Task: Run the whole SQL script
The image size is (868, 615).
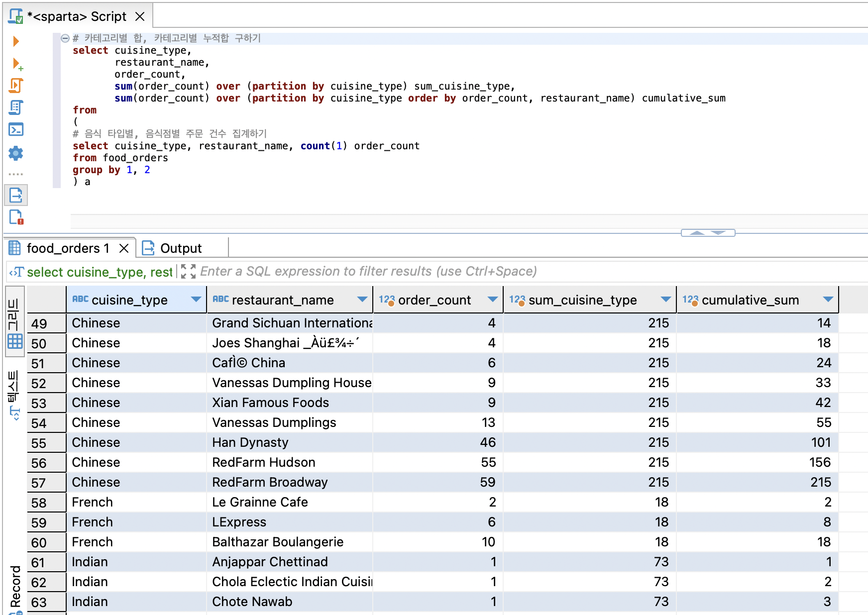Action: tap(16, 86)
